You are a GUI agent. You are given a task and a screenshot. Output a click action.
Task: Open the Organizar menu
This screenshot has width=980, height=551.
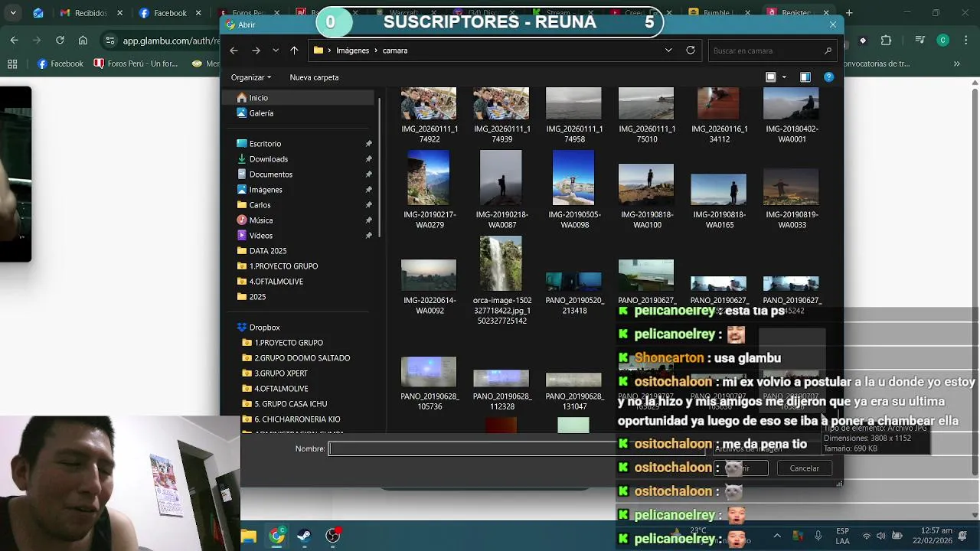click(251, 77)
